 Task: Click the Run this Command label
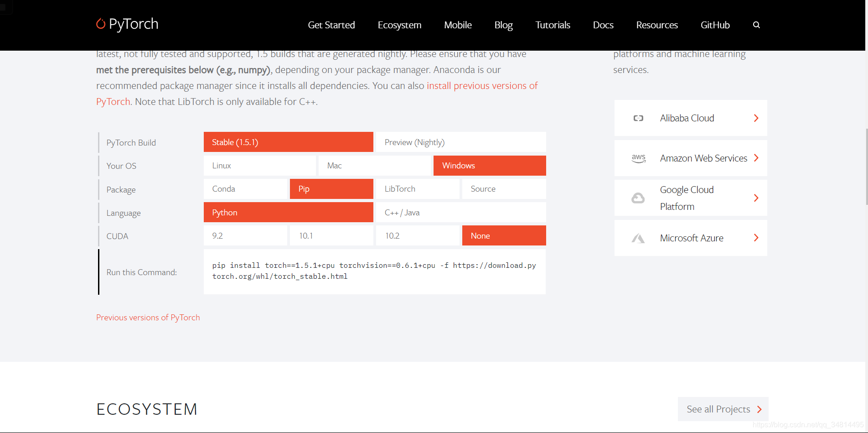(x=142, y=272)
